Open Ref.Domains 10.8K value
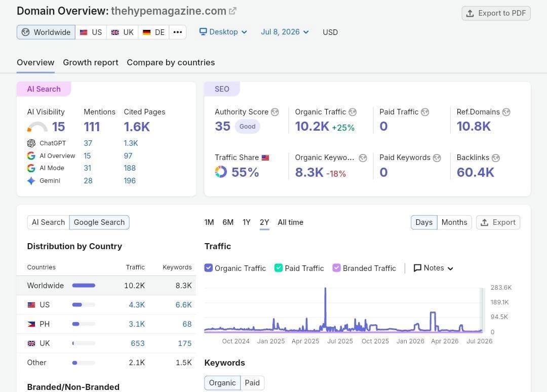 pos(474,126)
